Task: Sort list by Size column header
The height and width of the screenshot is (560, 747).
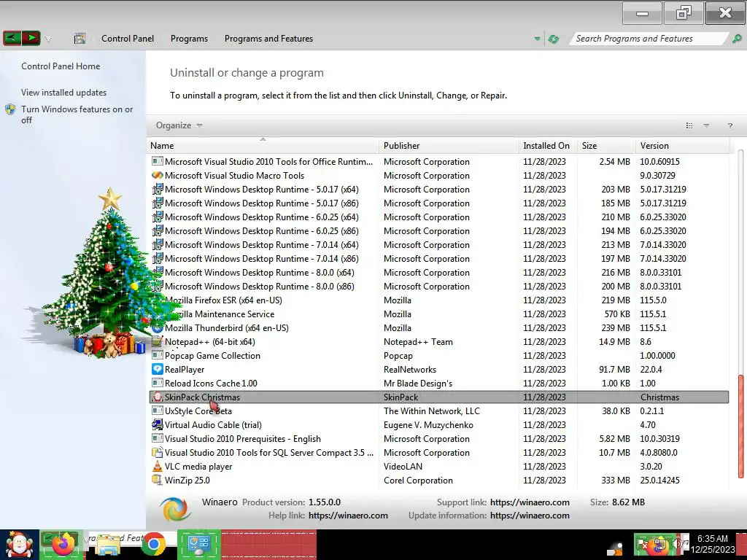Action: click(606, 146)
